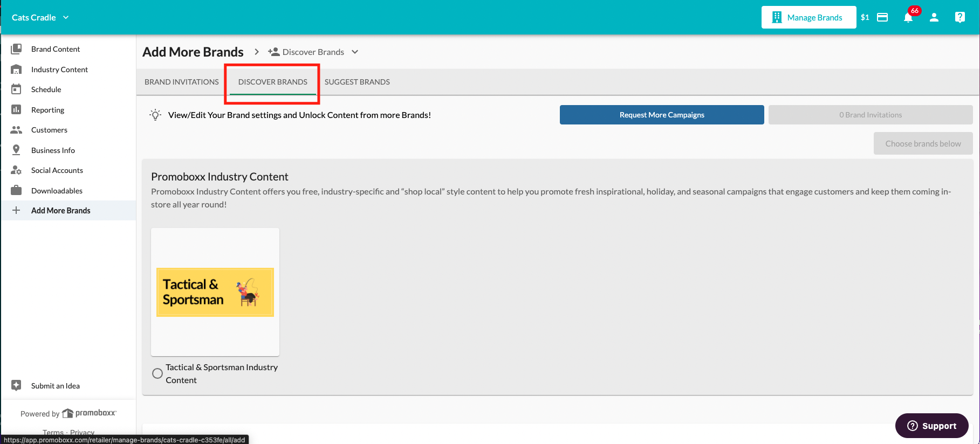Click the Social Accounts gear-person icon
This screenshot has width=980, height=444.
tap(16, 170)
